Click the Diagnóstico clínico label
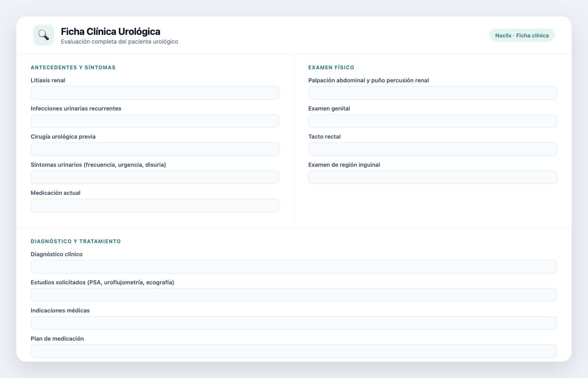 [57, 254]
